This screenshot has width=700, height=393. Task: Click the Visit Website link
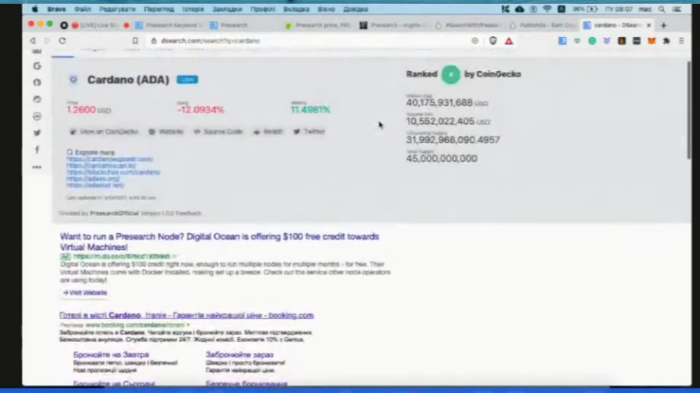click(x=85, y=293)
